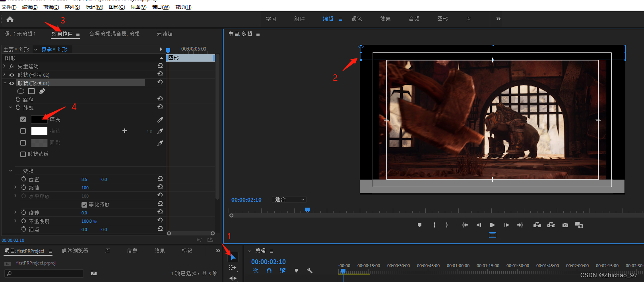This screenshot has height=282, width=644.
Task: Go to the Home screen icon
Action: [x=10, y=19]
